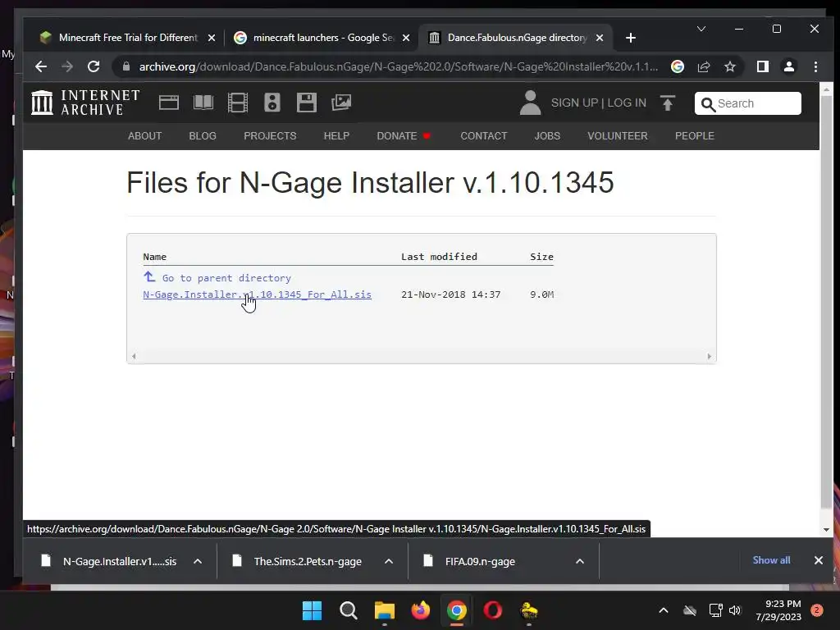Image resolution: width=840 pixels, height=630 pixels.
Task: Switch to minecraft launchers Google Search tab
Action: [x=322, y=38]
